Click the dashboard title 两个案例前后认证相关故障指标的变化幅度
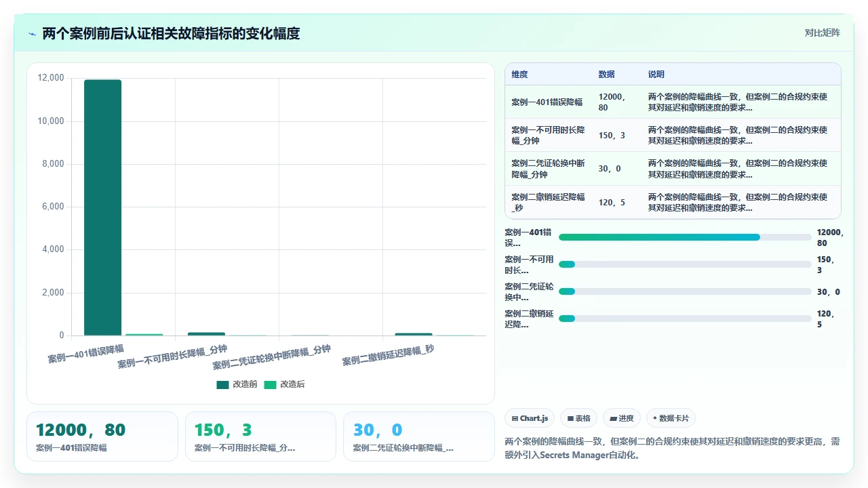This screenshot has height=488, width=868. pyautogui.click(x=171, y=33)
